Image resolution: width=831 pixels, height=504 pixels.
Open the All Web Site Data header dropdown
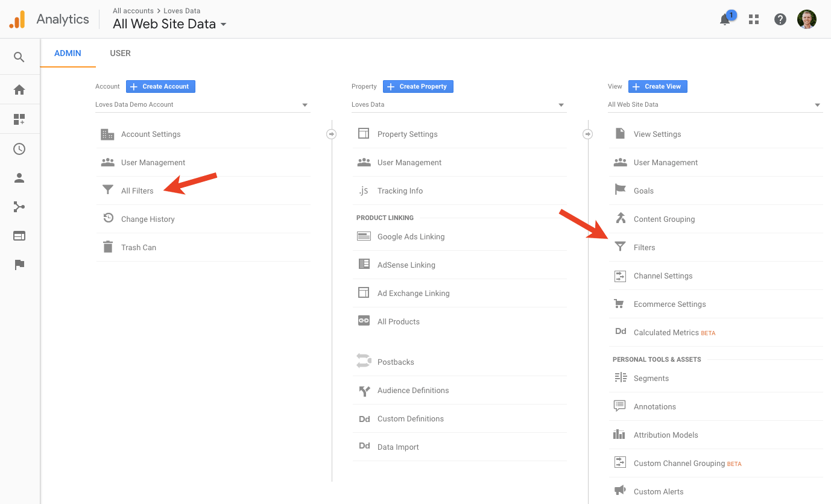[170, 25]
